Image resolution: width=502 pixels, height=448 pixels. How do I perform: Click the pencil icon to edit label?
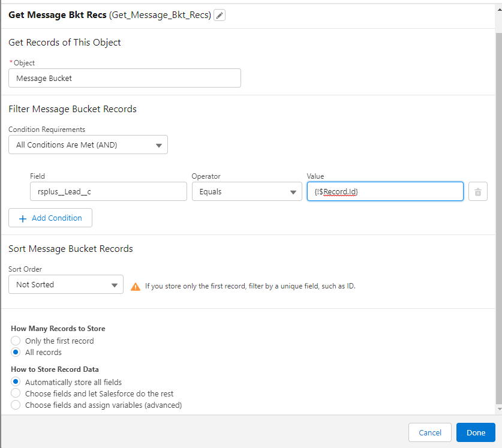[220, 16]
